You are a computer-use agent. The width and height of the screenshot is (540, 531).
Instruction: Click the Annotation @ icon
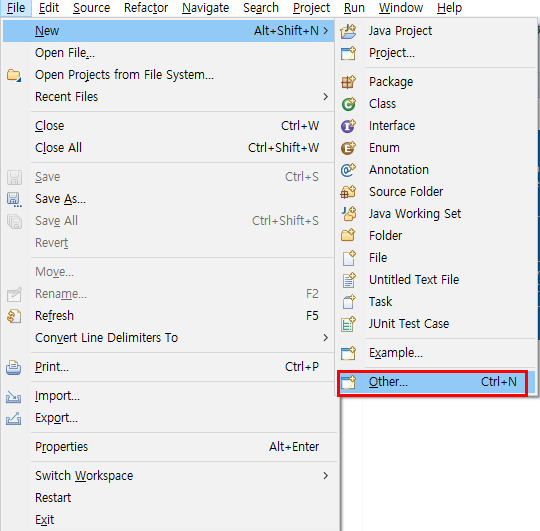pyautogui.click(x=348, y=170)
